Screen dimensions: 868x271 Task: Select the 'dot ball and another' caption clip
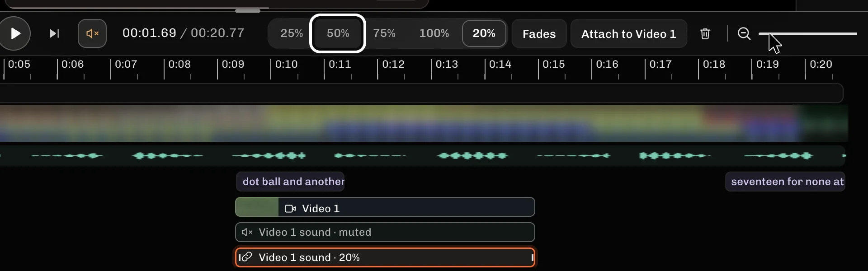(290, 182)
